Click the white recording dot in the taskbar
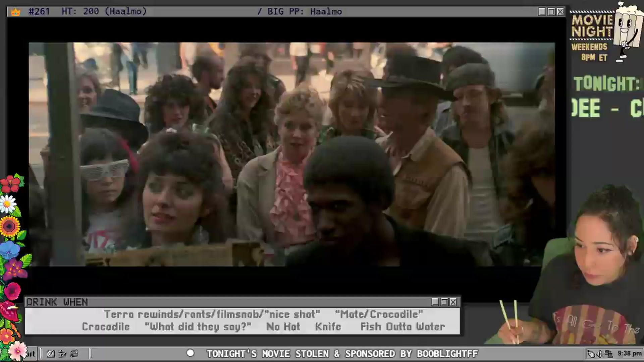 point(190,353)
